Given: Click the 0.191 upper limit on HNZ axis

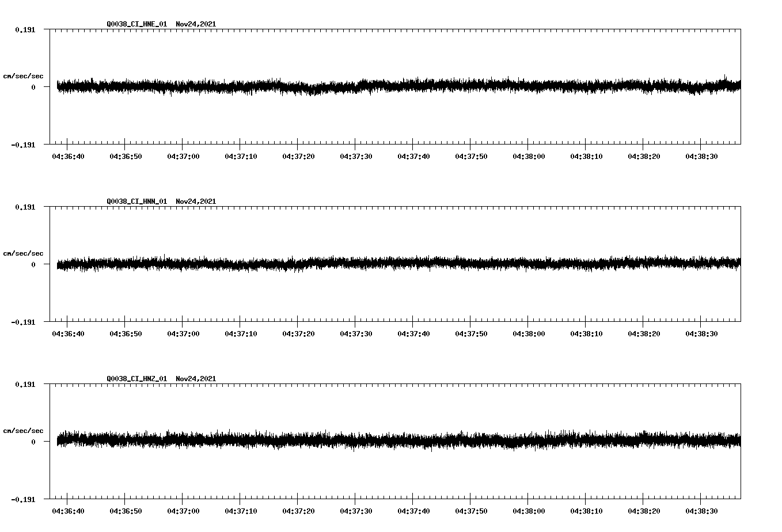Looking at the screenshot, I should 25,384.
